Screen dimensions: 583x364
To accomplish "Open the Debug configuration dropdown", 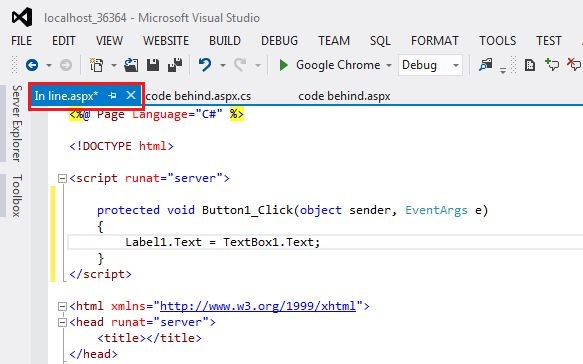I will coord(430,65).
